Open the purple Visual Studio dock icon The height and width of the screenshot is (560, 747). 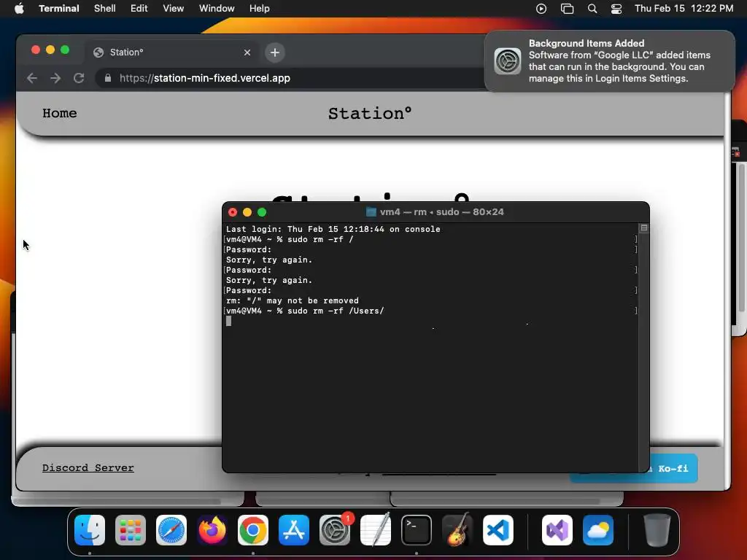point(557,530)
